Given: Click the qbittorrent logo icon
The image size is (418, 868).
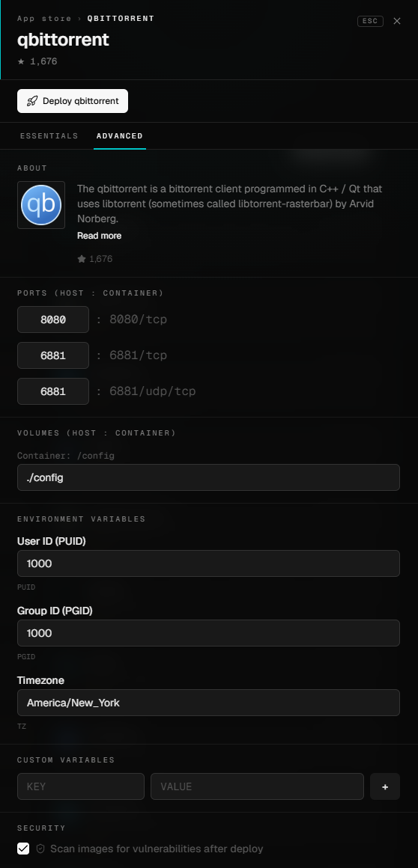Looking at the screenshot, I should point(41,205).
